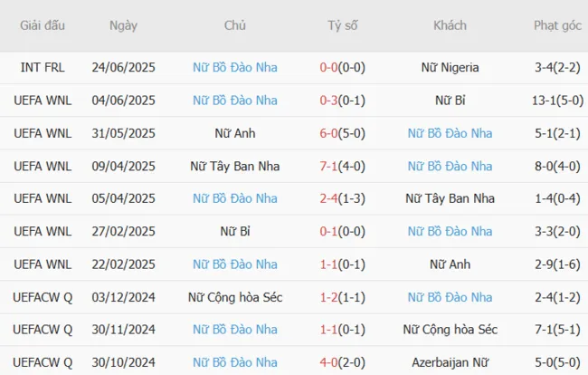Select Azerbaijan Nữ away team
Screen dimensions: 588x375
click(450, 362)
